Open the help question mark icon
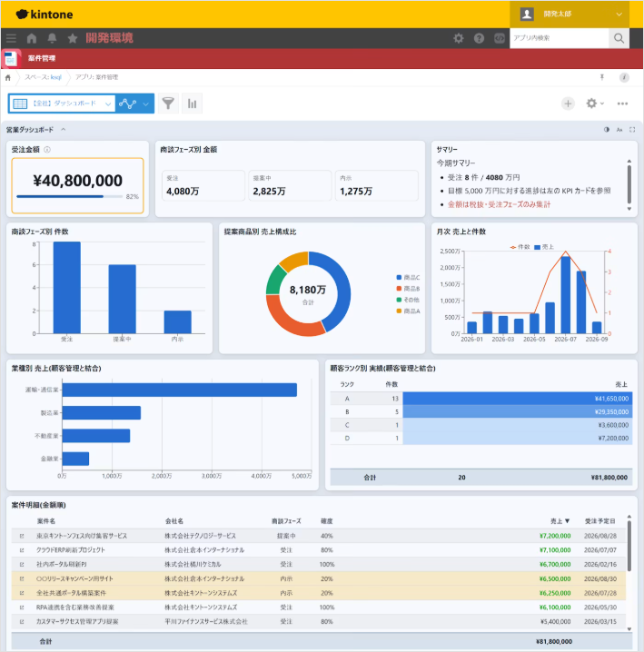This screenshot has height=652, width=644. click(479, 38)
